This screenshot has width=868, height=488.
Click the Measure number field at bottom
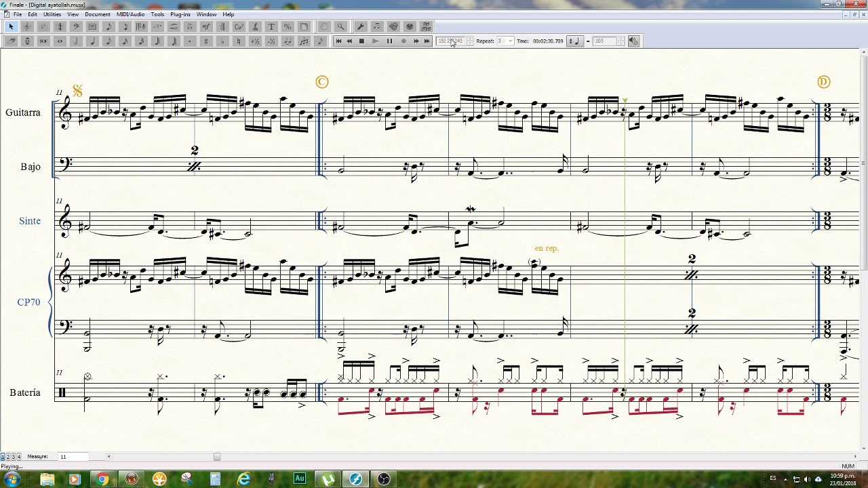click(74, 457)
